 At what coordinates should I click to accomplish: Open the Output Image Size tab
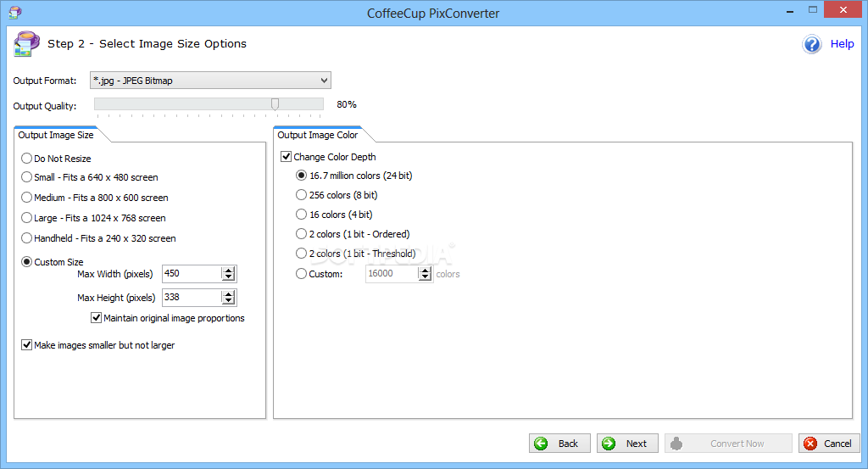tap(56, 135)
